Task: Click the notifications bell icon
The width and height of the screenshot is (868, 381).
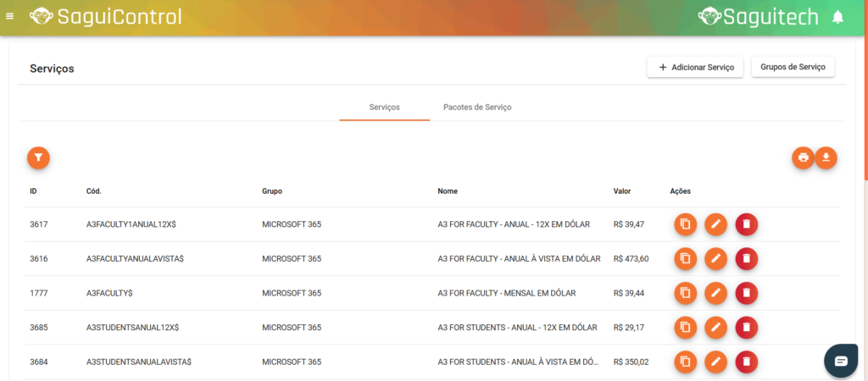Action: [837, 17]
